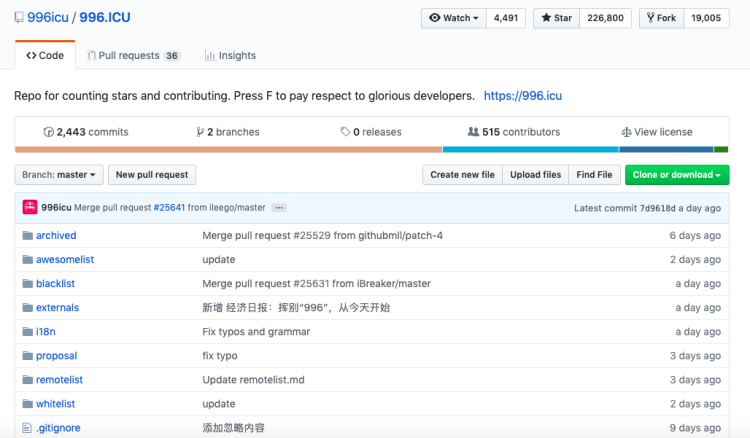Viewport: 750px width, 438px height.
Task: Open the archived folder
Action: pos(56,235)
